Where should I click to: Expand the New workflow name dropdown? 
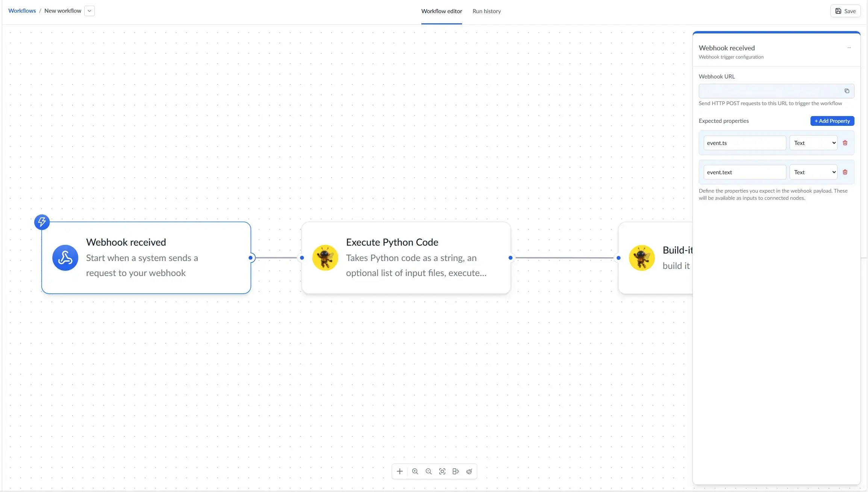click(x=89, y=11)
